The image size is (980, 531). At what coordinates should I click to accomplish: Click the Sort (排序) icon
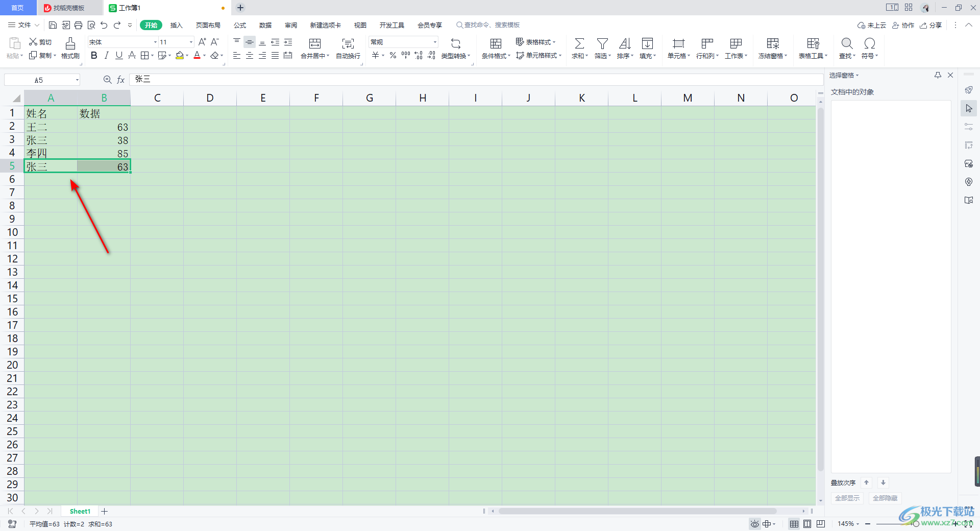(x=625, y=43)
